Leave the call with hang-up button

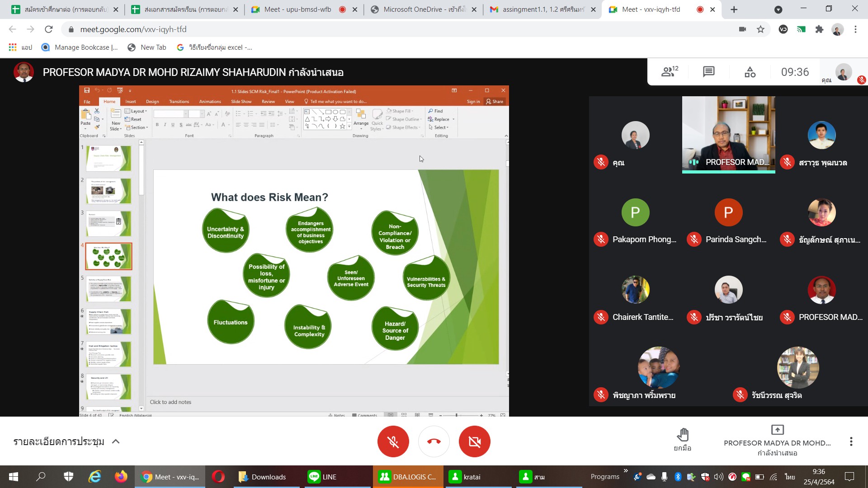click(434, 441)
